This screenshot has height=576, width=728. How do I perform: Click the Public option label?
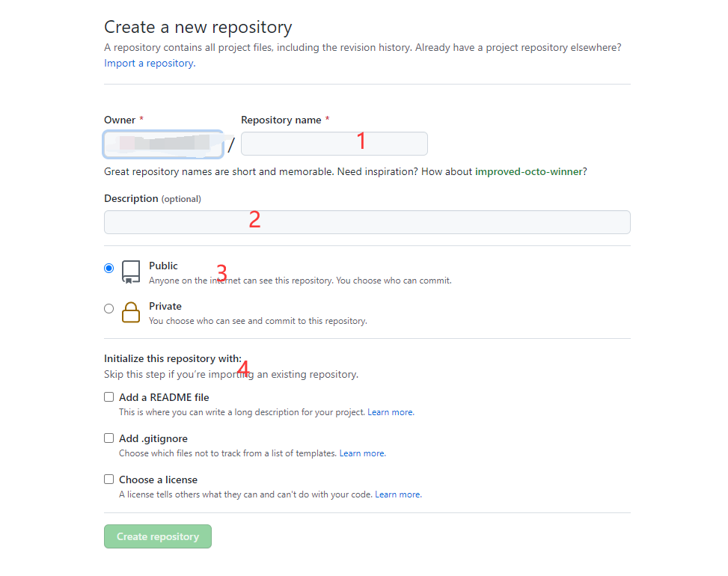click(163, 266)
